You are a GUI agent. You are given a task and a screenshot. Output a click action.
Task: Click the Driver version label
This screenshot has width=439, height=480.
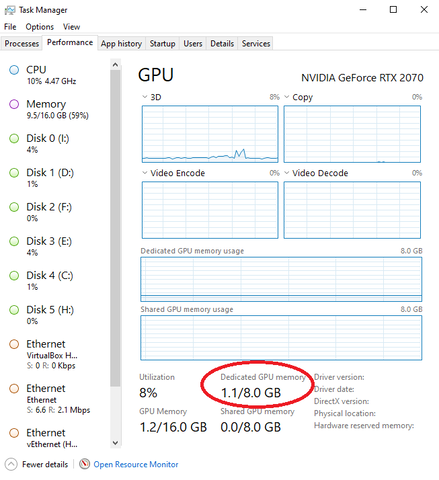pos(339,377)
